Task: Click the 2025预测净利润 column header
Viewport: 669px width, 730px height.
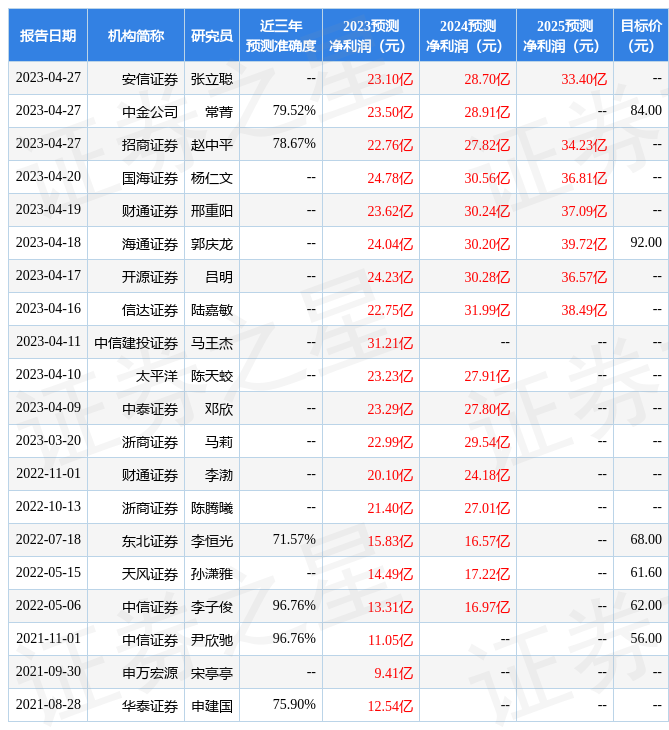Action: (565, 35)
